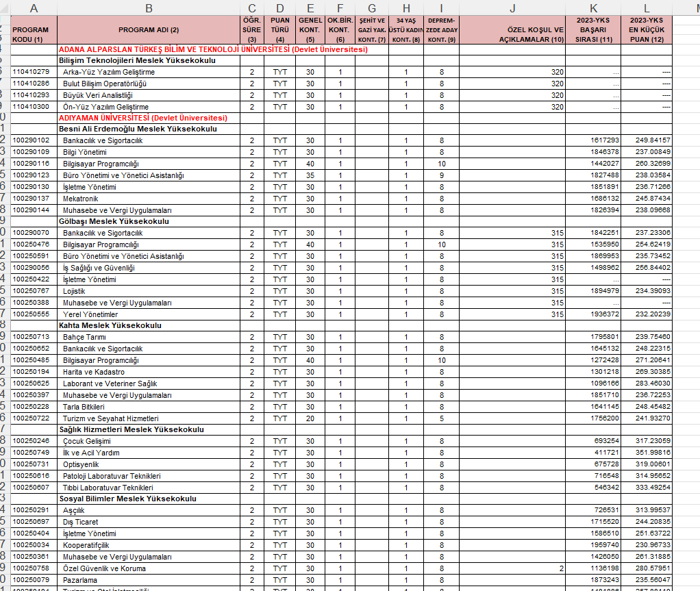
Task: Select program code cell 110410279
Action: point(32,72)
